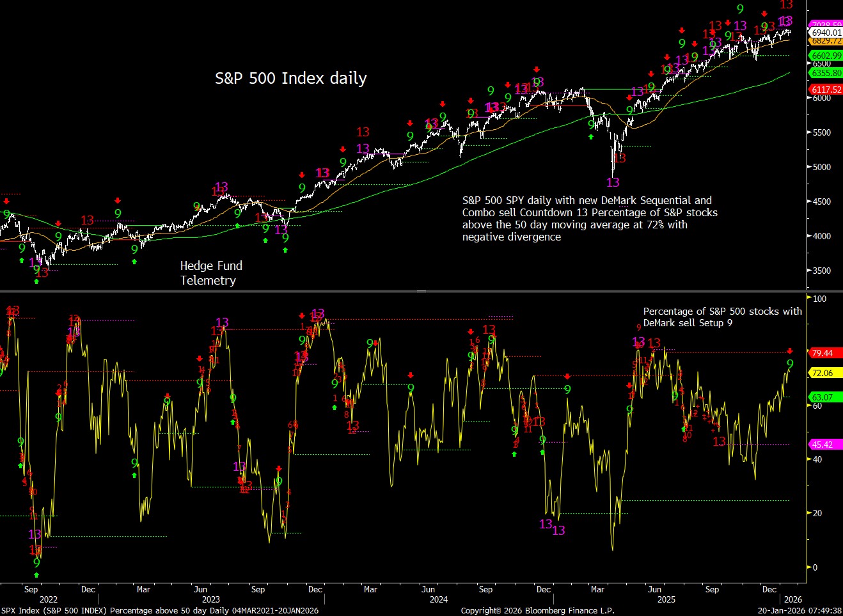Click the pane divider grip between charts

pos(421,291)
